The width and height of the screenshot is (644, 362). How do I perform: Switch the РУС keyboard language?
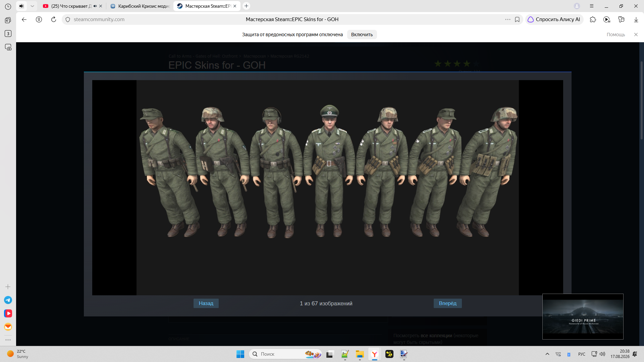tap(582, 354)
